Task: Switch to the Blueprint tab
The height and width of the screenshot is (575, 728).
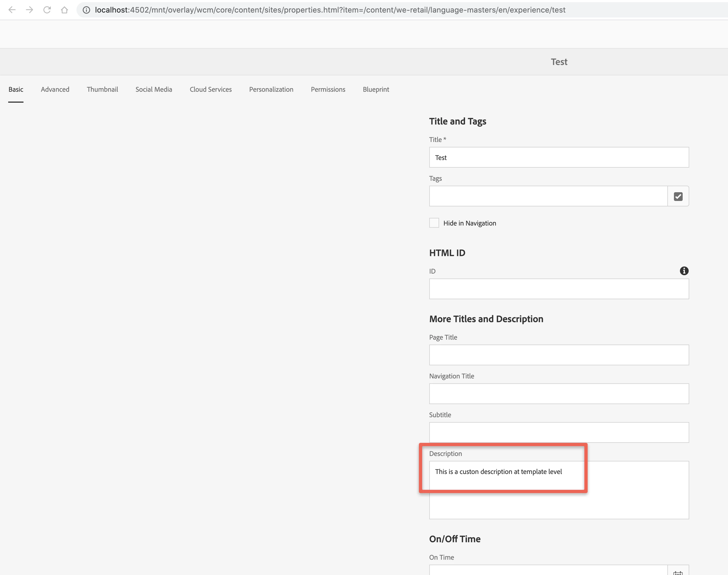Action: pyautogui.click(x=376, y=89)
